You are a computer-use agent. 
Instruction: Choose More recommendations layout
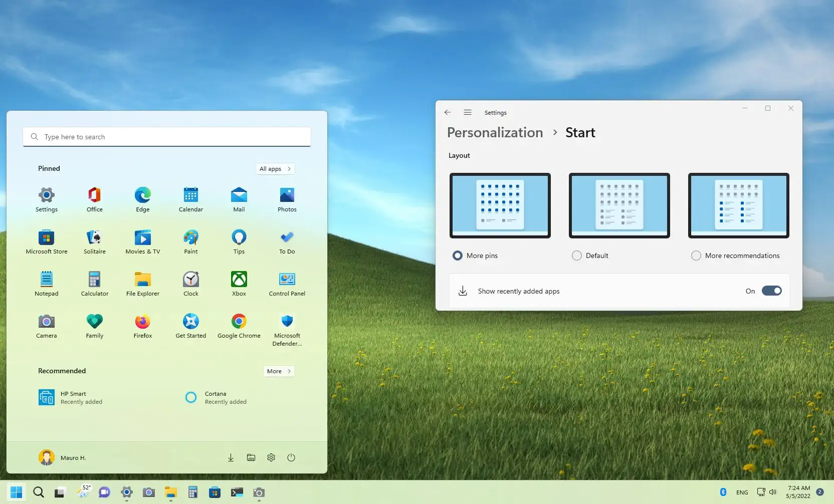tap(696, 256)
